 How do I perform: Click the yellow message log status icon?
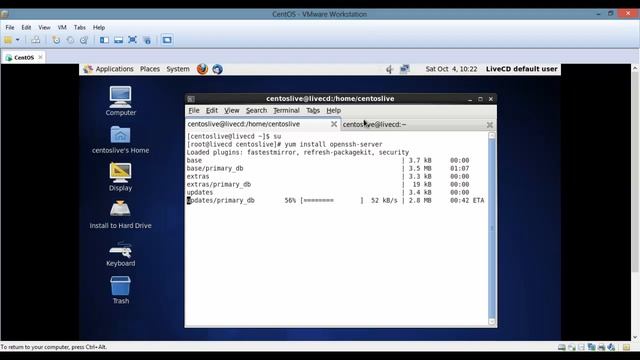(626, 347)
